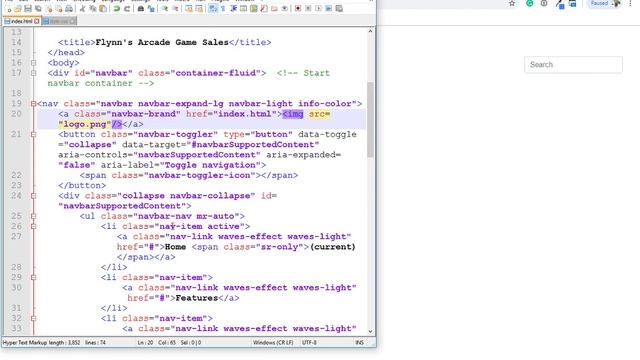Click the Close document toolbar icon

click(49, 9)
